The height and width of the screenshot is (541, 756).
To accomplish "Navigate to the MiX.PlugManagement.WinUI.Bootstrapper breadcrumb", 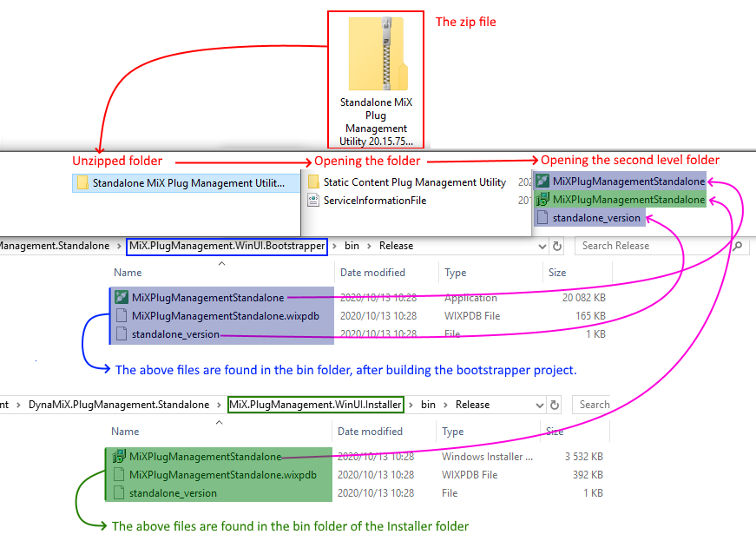I will pyautogui.click(x=227, y=246).
